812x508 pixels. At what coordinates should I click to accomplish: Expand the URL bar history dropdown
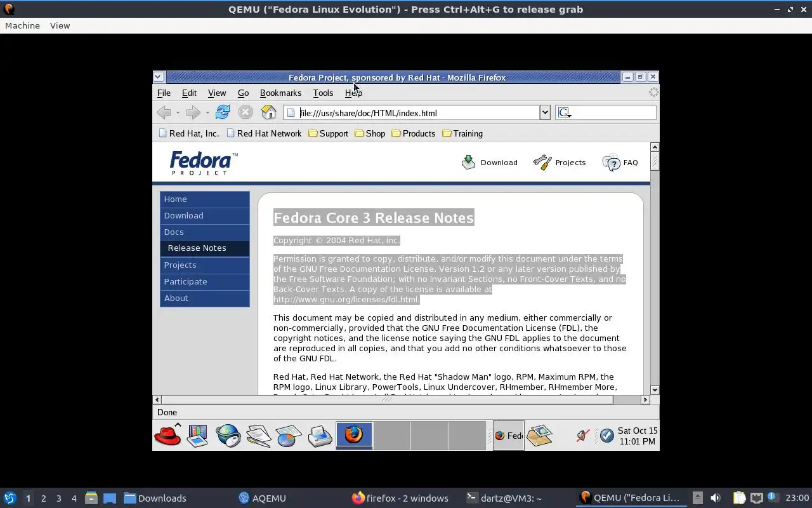tap(544, 112)
